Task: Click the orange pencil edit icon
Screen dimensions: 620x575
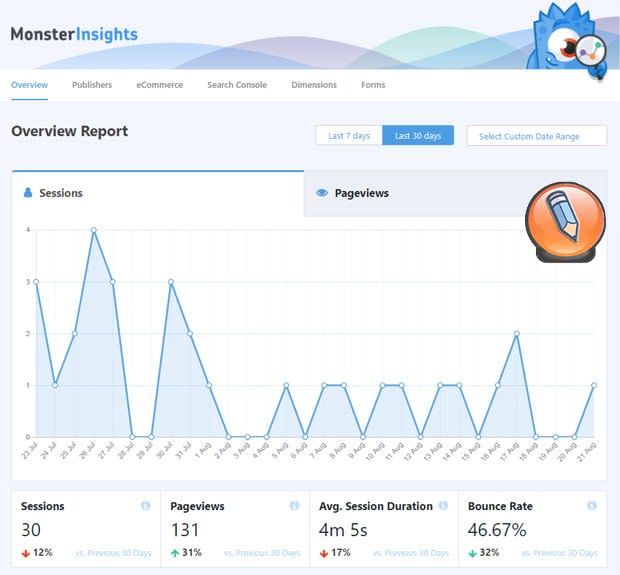Action: [x=565, y=222]
